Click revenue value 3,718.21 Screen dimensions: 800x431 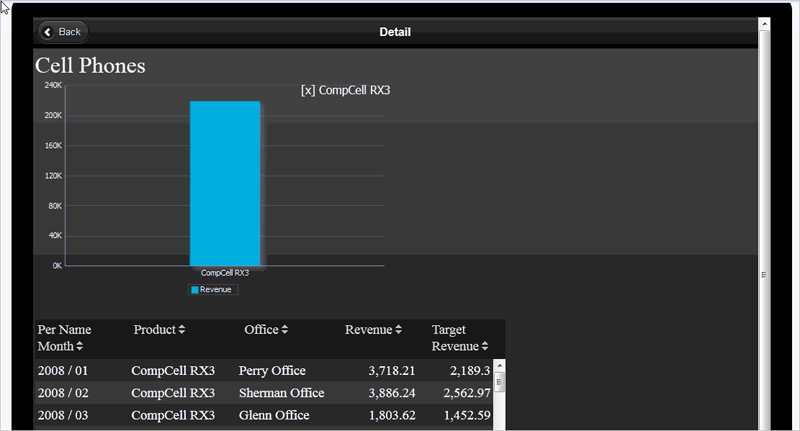392,371
